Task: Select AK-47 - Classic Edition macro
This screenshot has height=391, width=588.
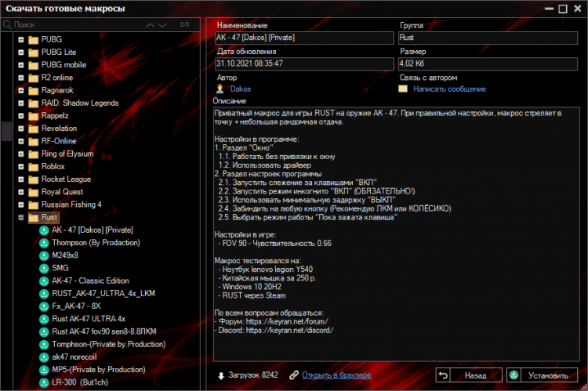Action: (x=90, y=281)
